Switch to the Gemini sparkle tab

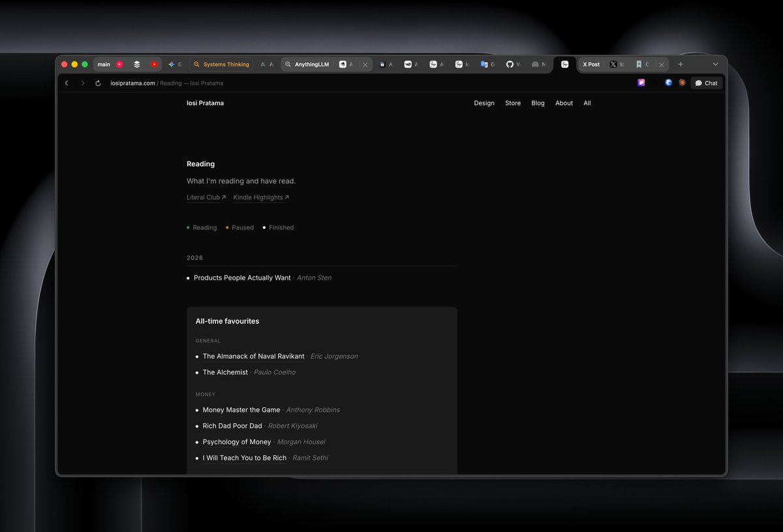[175, 65]
